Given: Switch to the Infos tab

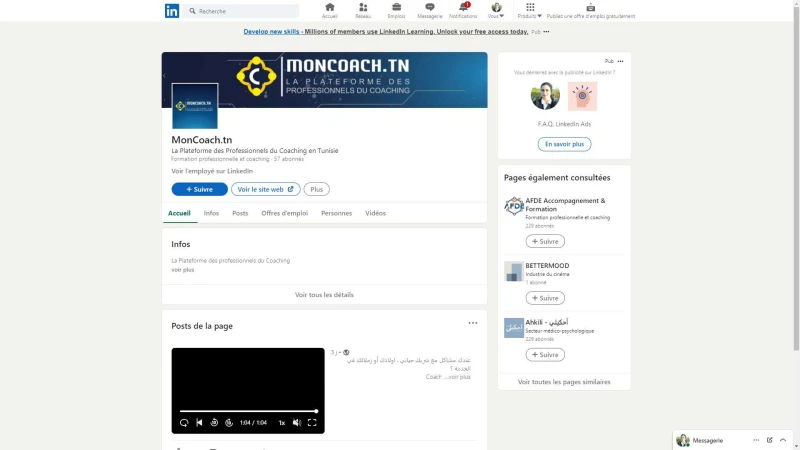Looking at the screenshot, I should coord(211,213).
